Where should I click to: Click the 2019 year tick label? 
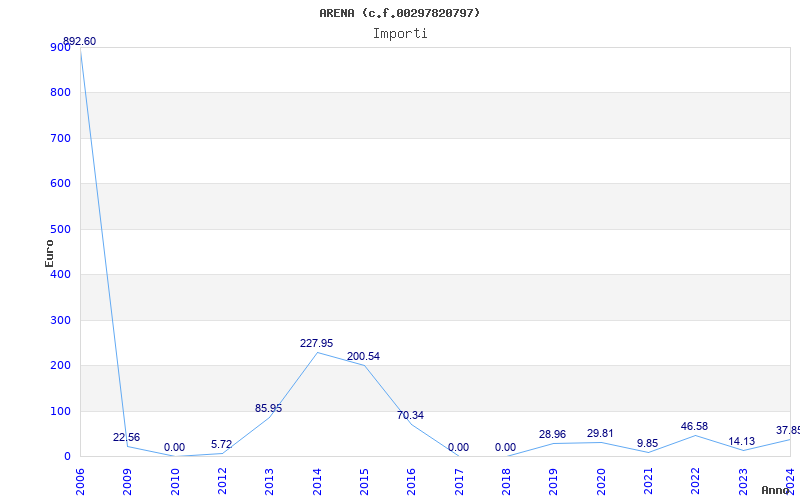click(554, 481)
